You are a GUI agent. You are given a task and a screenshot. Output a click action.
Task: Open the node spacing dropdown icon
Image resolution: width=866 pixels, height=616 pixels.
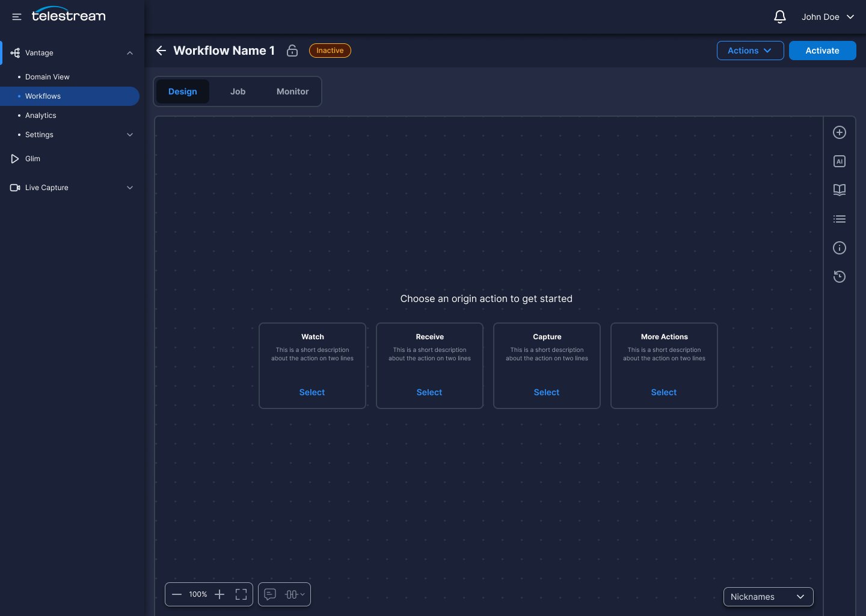(x=294, y=594)
